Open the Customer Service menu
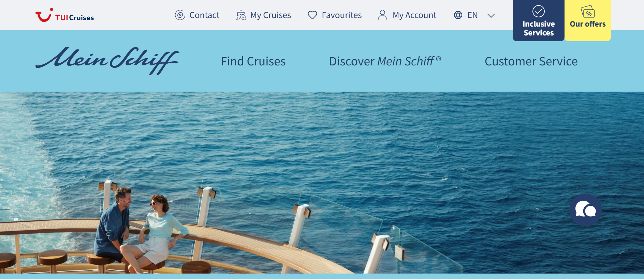This screenshot has width=644, height=279. click(531, 61)
